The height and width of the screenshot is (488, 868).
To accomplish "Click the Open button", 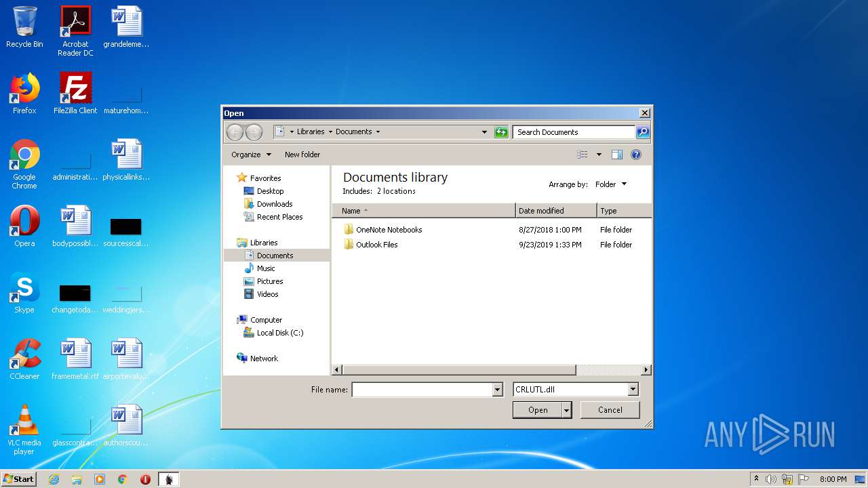I will (x=538, y=410).
